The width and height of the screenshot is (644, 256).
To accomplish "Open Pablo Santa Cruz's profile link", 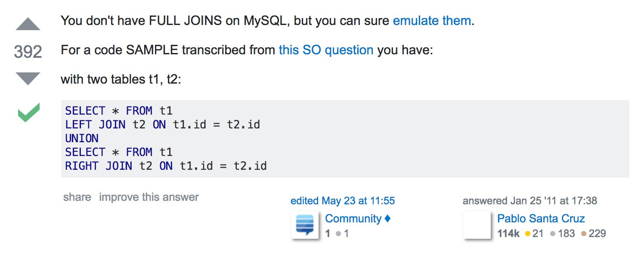I will 541,219.
